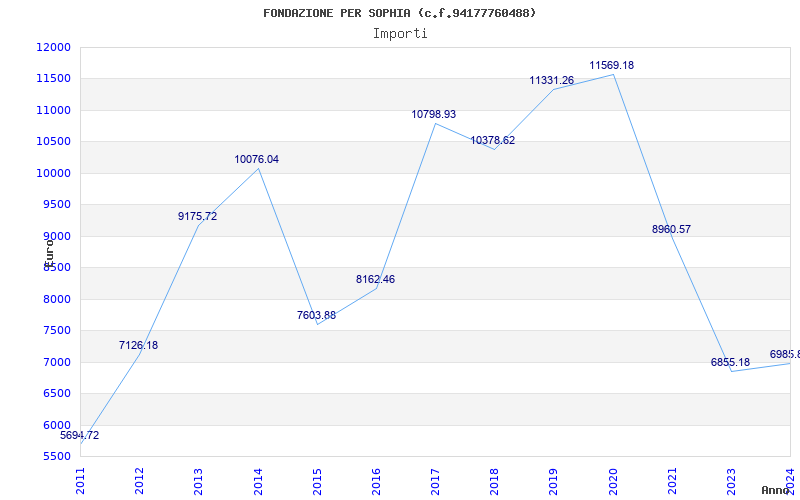
Task: Click x-axis year label 2018
Action: point(494,481)
